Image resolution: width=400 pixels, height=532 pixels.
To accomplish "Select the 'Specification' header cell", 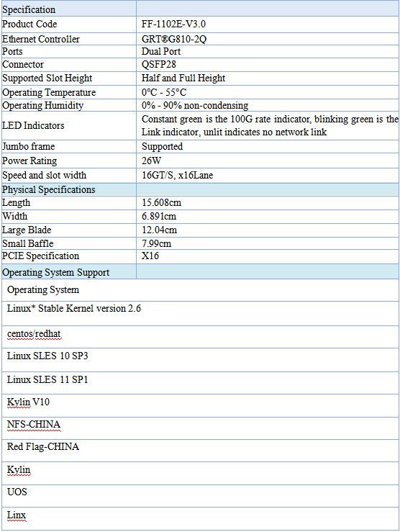I will [x=69, y=9].
